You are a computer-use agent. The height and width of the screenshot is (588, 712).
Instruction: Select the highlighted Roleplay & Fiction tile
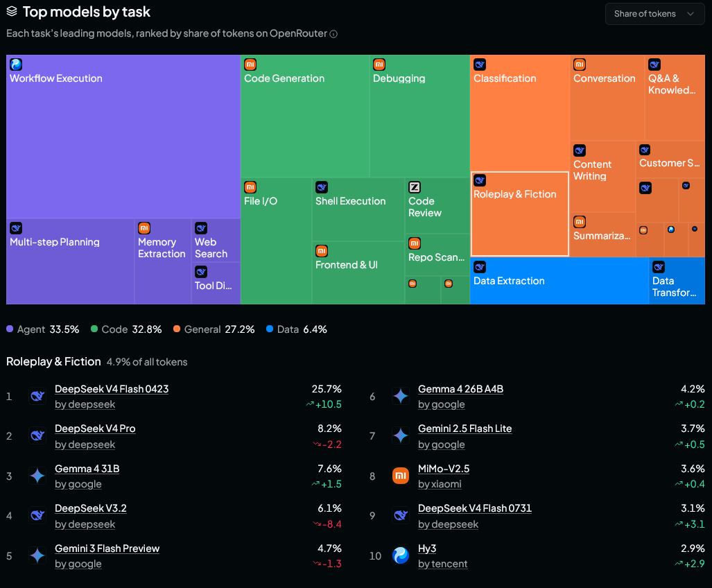tap(520, 214)
